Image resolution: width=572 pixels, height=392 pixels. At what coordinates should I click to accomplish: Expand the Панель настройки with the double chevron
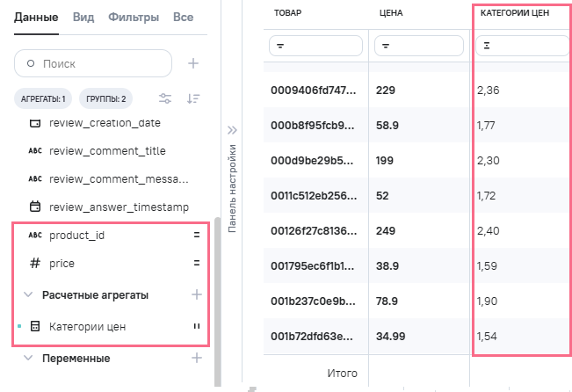pos(232,130)
